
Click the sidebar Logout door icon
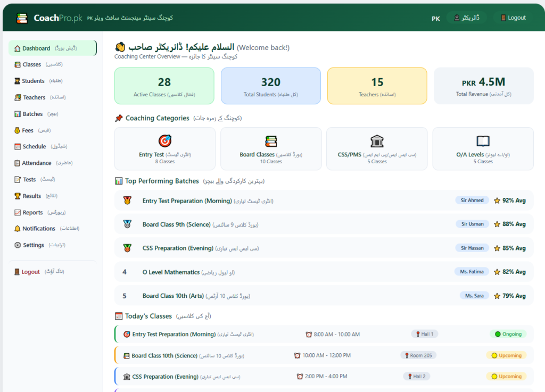(16, 272)
